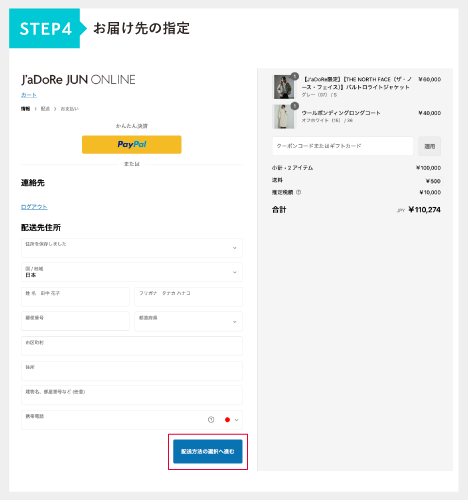The image size is (468, 500).
Task: Focus the フリガナ input field
Action: [188, 297]
